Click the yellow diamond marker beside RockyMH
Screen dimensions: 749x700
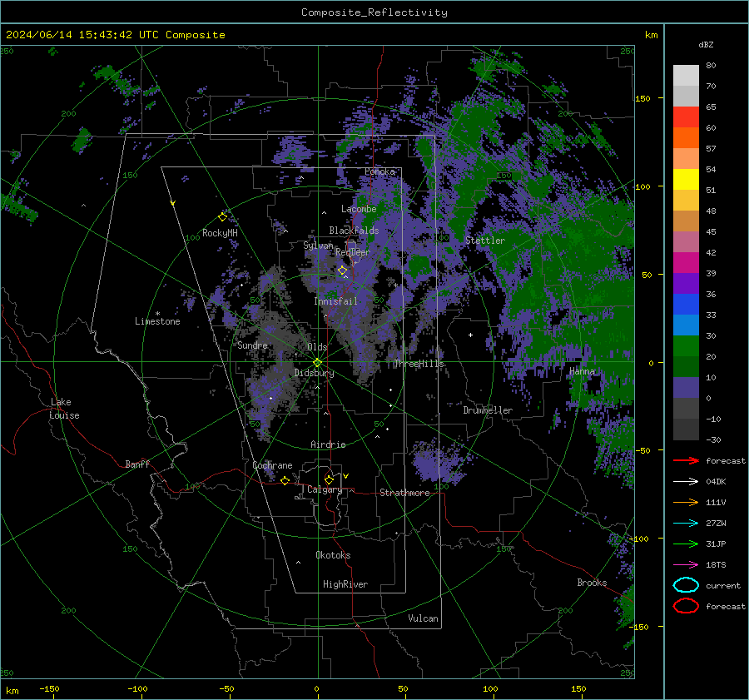click(222, 217)
